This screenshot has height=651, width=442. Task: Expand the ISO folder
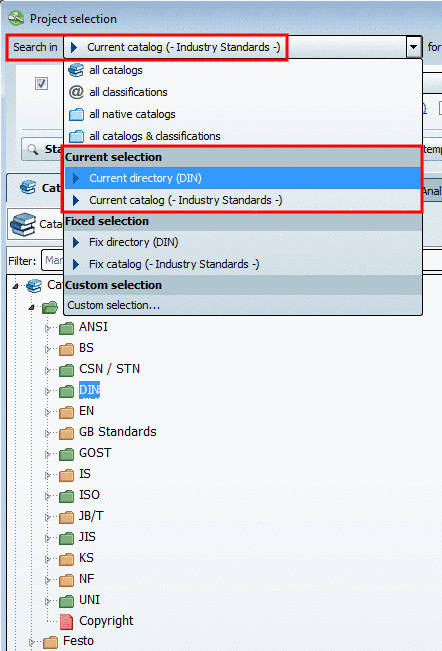48,496
